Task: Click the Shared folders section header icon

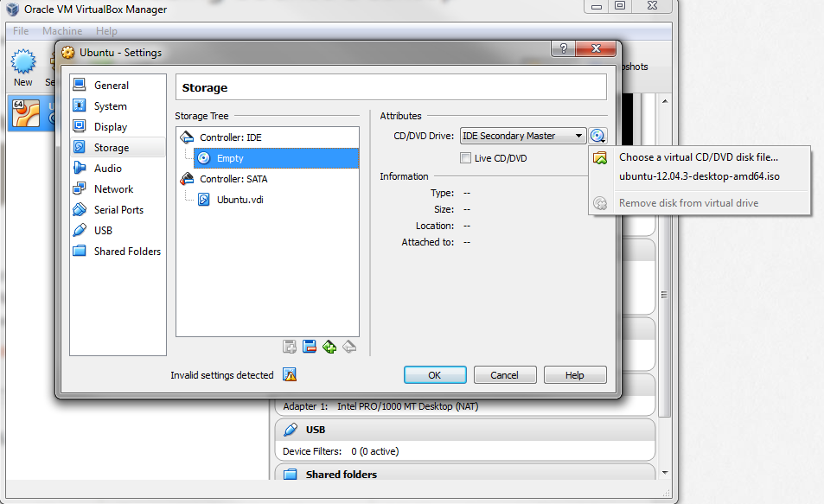Action: (x=290, y=475)
